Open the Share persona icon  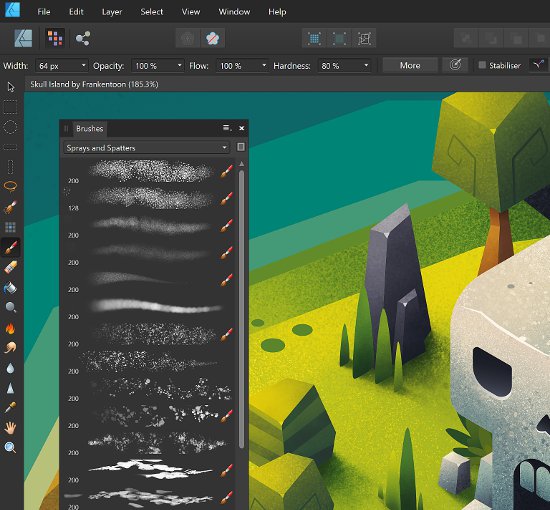83,38
